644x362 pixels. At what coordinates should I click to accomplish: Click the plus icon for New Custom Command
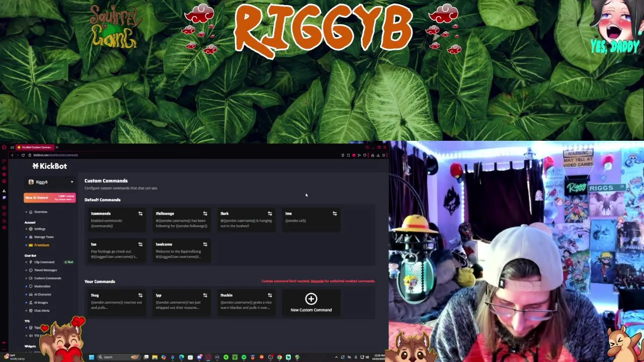pyautogui.click(x=311, y=299)
